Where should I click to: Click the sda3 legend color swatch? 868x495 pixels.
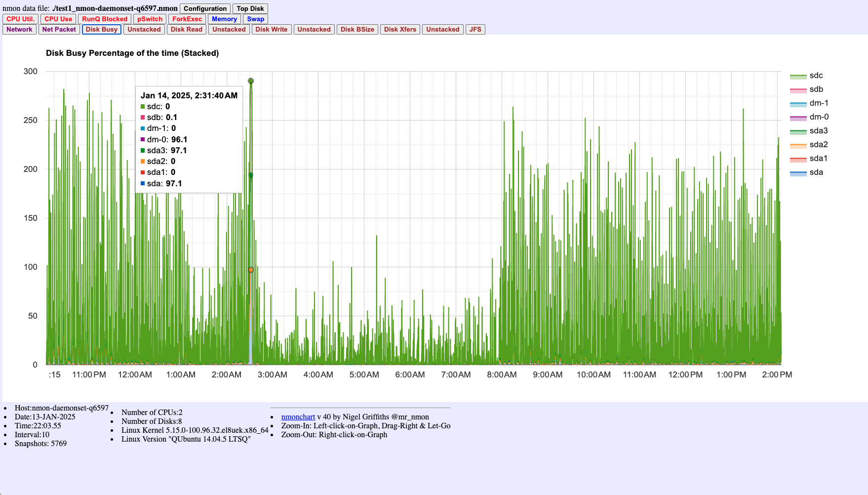798,131
